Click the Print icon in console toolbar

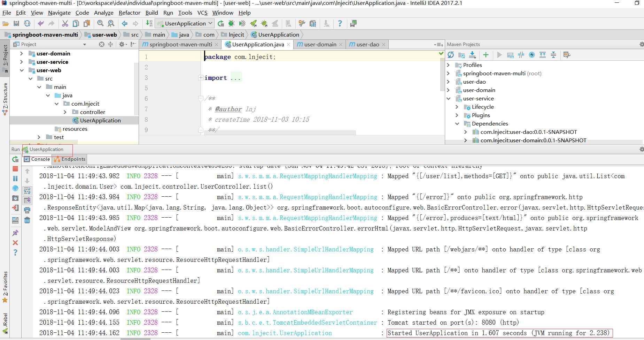pyautogui.click(x=27, y=210)
